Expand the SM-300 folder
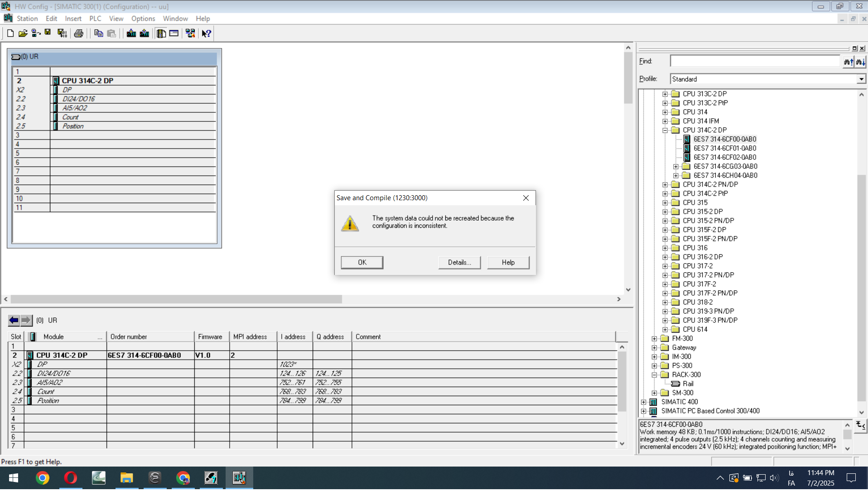 [654, 393]
